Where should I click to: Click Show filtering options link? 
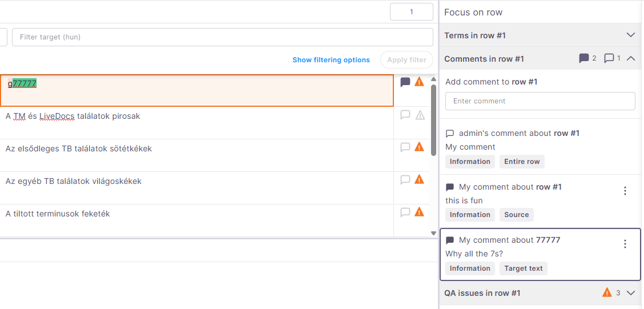coord(331,60)
